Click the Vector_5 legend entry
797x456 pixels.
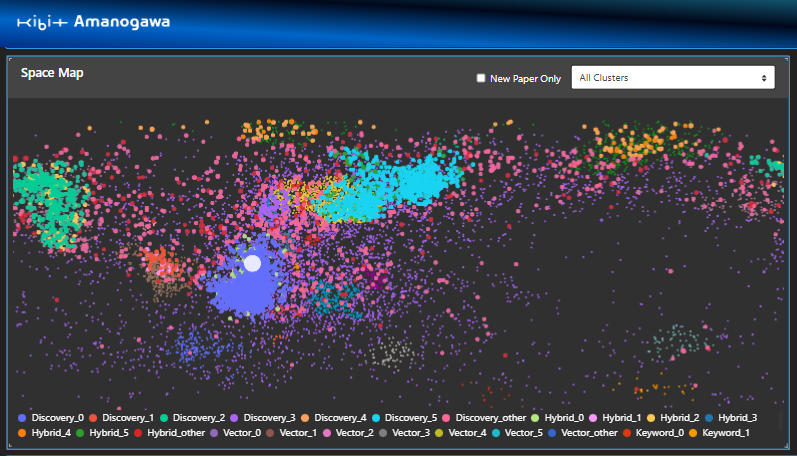(517, 433)
